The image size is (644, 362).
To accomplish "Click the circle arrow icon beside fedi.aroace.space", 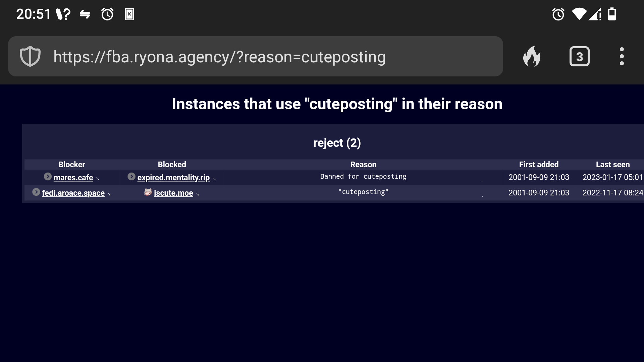I will (36, 192).
